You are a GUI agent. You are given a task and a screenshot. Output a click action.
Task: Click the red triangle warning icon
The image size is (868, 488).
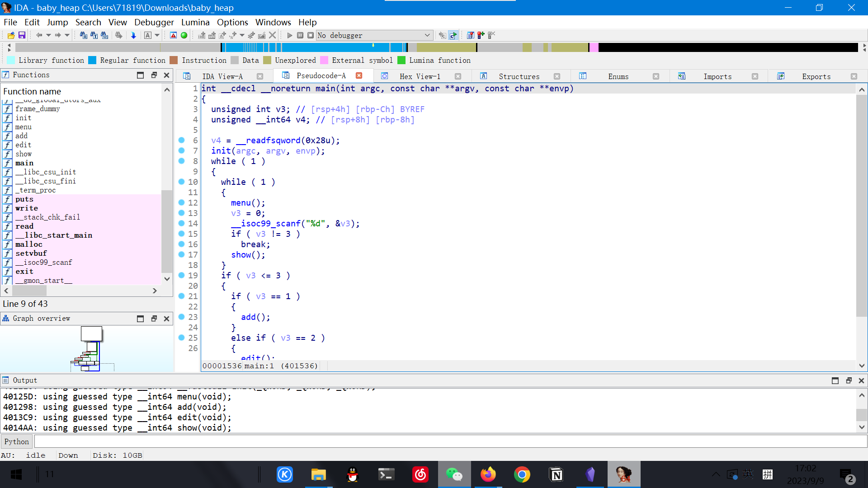click(173, 35)
